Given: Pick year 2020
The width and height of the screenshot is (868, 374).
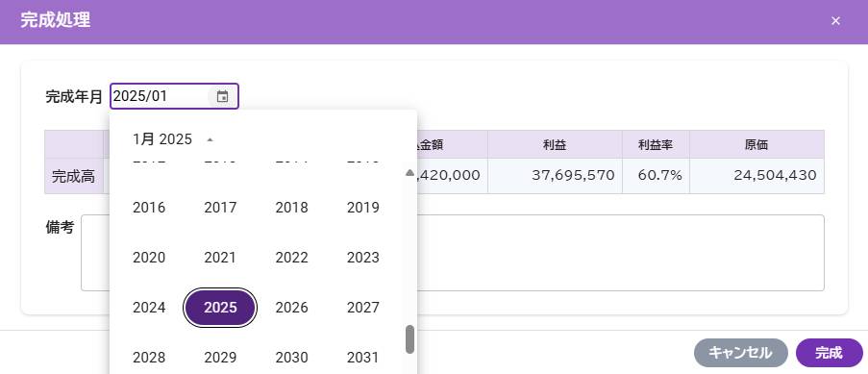Looking at the screenshot, I should (x=149, y=258).
